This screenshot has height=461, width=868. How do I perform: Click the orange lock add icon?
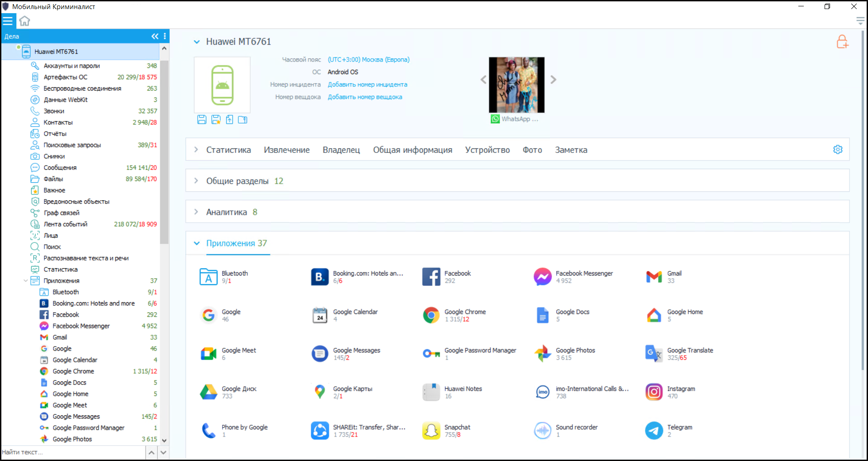pos(842,42)
